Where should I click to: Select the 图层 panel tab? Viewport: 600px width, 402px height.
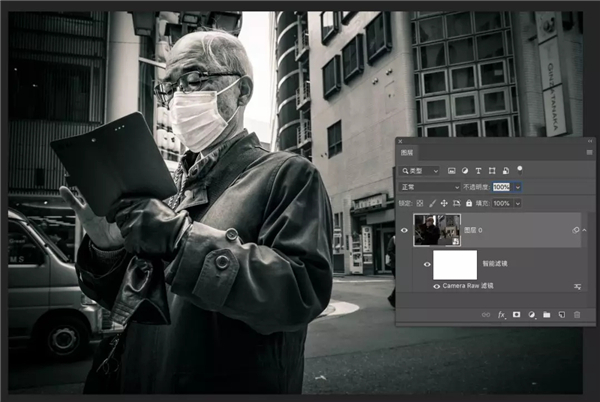[408, 154]
